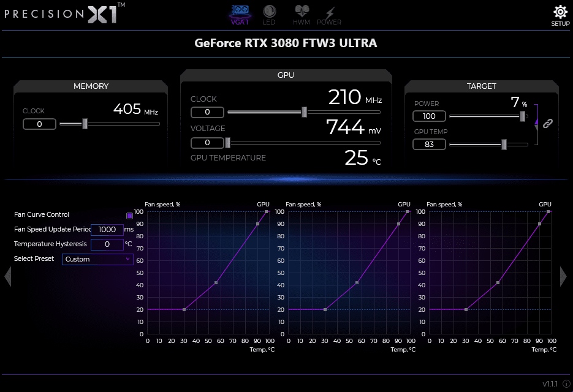Screen dimensions: 573x392
Task: Click the 25 °C GPU temperature reading
Action: coord(363,158)
